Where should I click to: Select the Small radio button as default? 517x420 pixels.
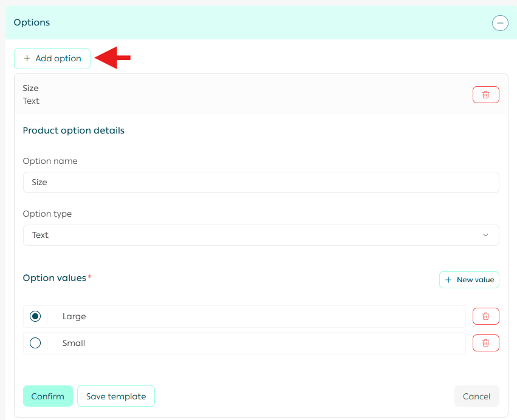coord(35,343)
